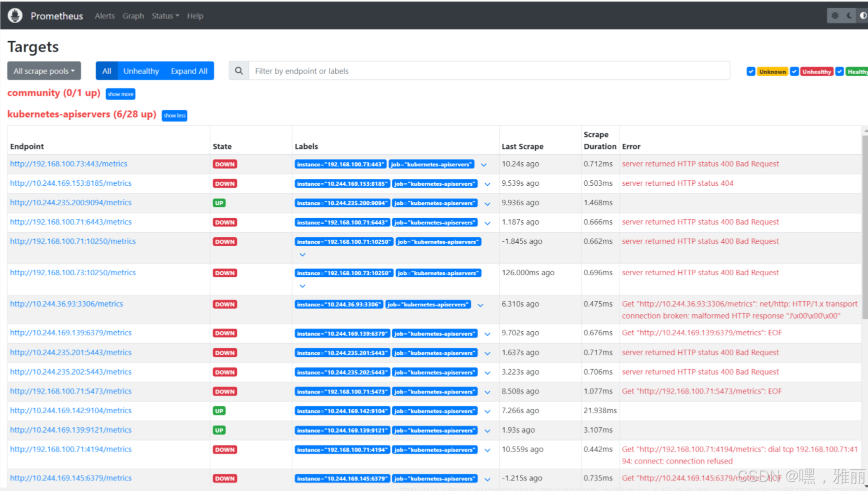Open the Status menu dropdown
This screenshot has height=491, width=868.
pyautogui.click(x=165, y=16)
